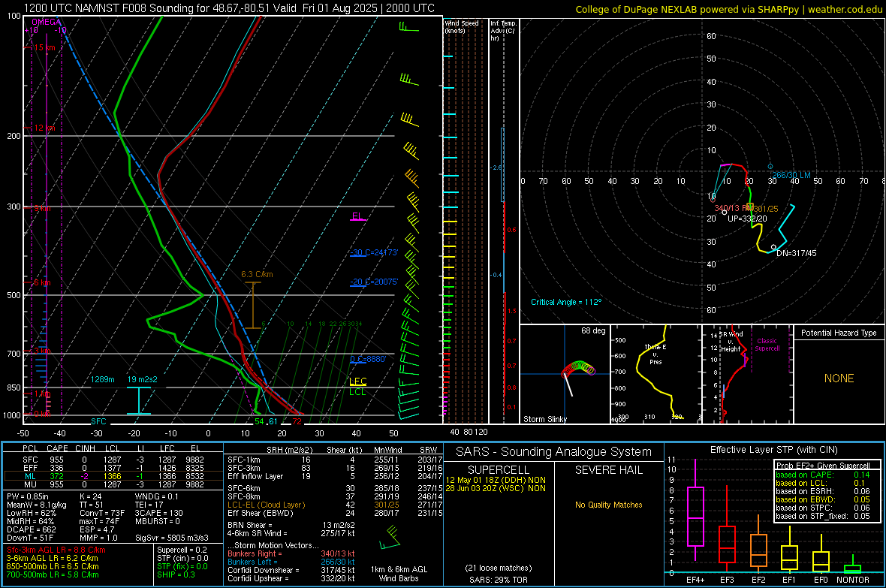The width and height of the screenshot is (886, 588).
Task: Click 'Supercell = 0.2' value
Action: (182, 550)
